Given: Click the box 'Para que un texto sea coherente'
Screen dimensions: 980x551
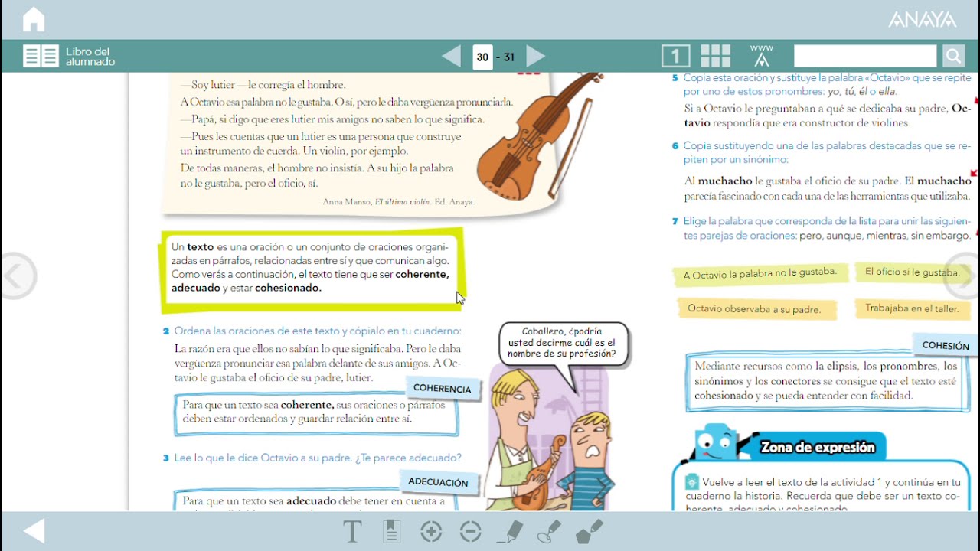Looking at the screenshot, I should pos(315,413).
